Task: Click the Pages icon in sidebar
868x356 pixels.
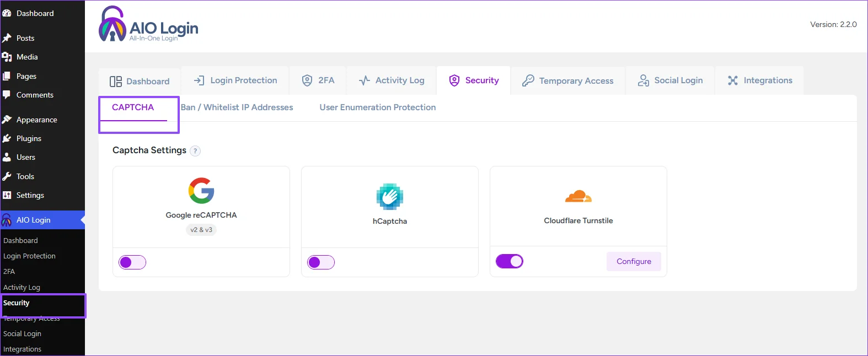Action: pyautogui.click(x=7, y=76)
